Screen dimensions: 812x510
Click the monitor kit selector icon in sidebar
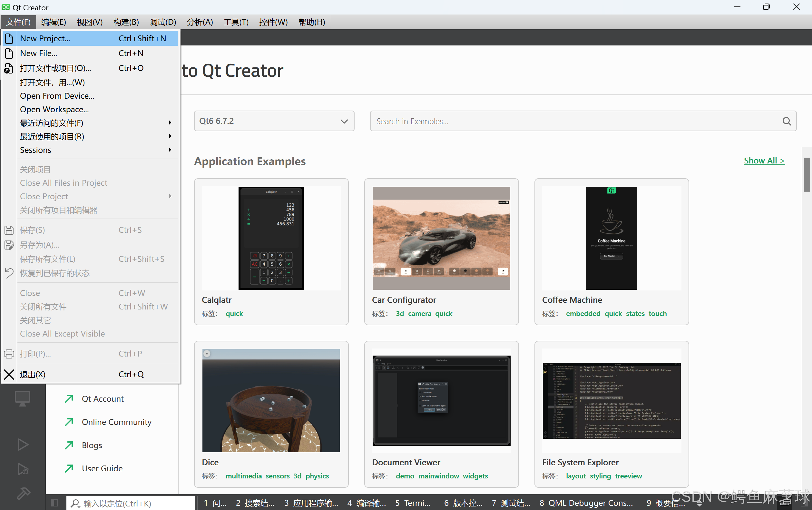23,399
